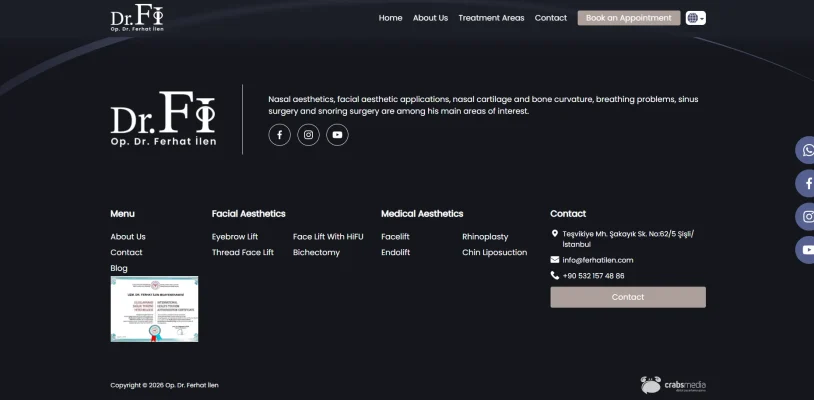Open the Endolift link

coord(396,253)
